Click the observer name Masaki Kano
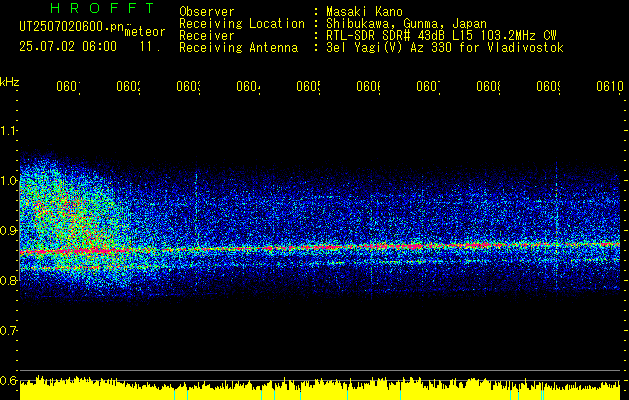The height and width of the screenshot is (400, 629). [x=364, y=12]
